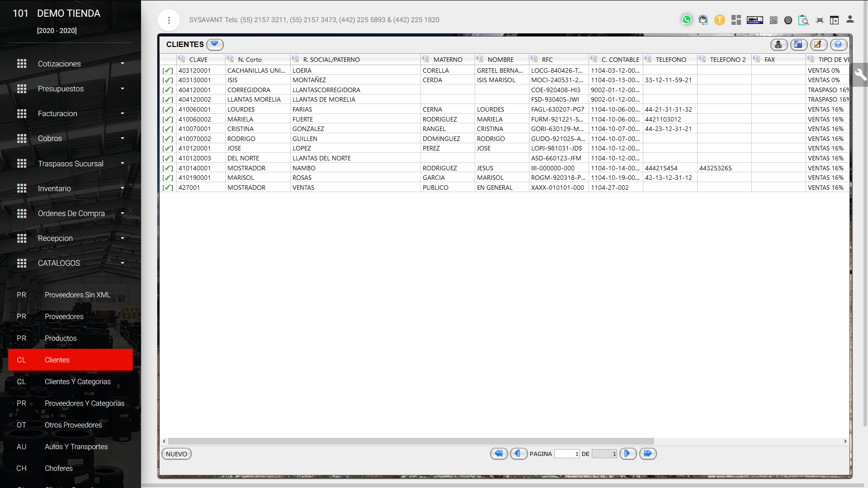Click the blue phone button in Clientes header
The height and width of the screenshot is (488, 868).
(799, 44)
